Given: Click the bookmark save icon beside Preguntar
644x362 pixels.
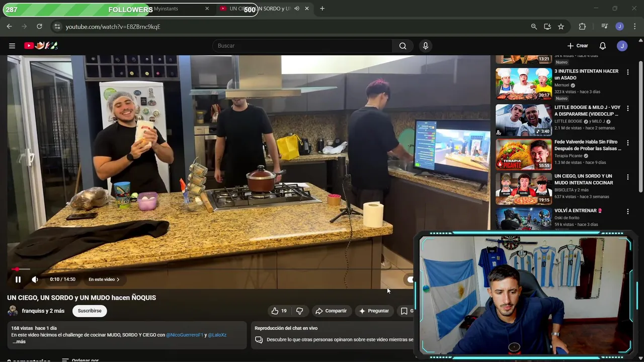Looking at the screenshot, I should [x=404, y=311].
